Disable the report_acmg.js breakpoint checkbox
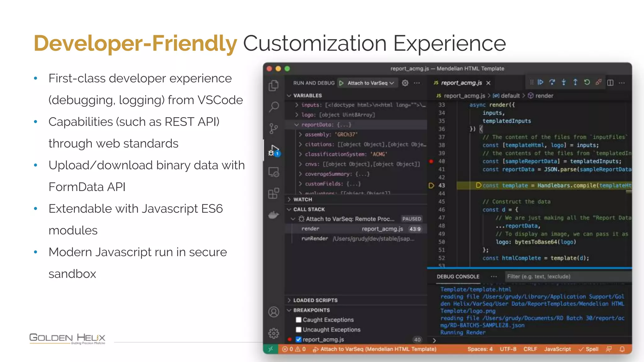Viewport: 644px width, 362px height. pyautogui.click(x=298, y=339)
